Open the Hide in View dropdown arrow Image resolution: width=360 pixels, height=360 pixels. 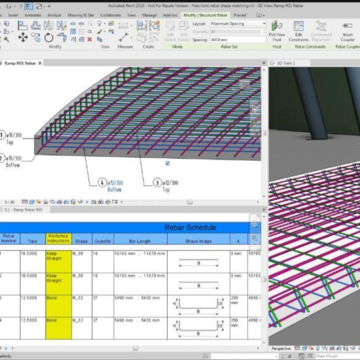[105, 24]
